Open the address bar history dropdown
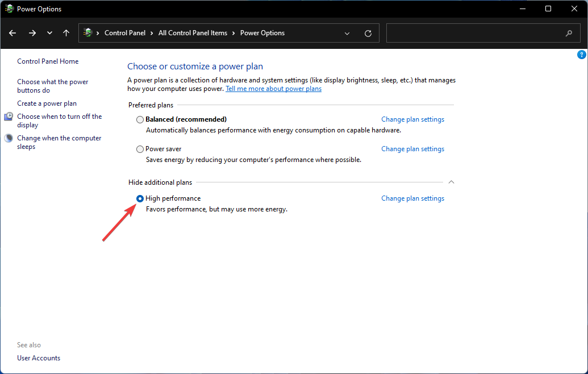 347,33
